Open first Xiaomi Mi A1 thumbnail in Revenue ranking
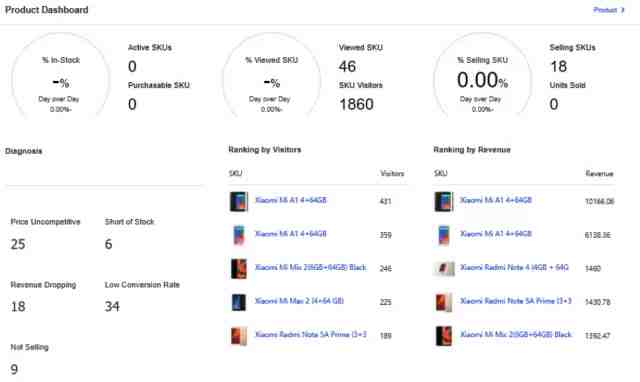The height and width of the screenshot is (382, 640). tap(444, 201)
